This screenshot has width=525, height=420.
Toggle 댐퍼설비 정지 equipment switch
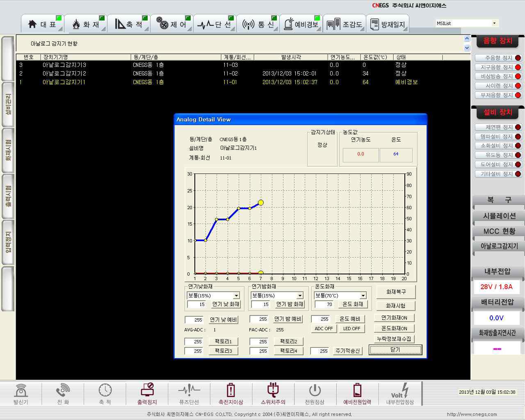tap(498, 137)
